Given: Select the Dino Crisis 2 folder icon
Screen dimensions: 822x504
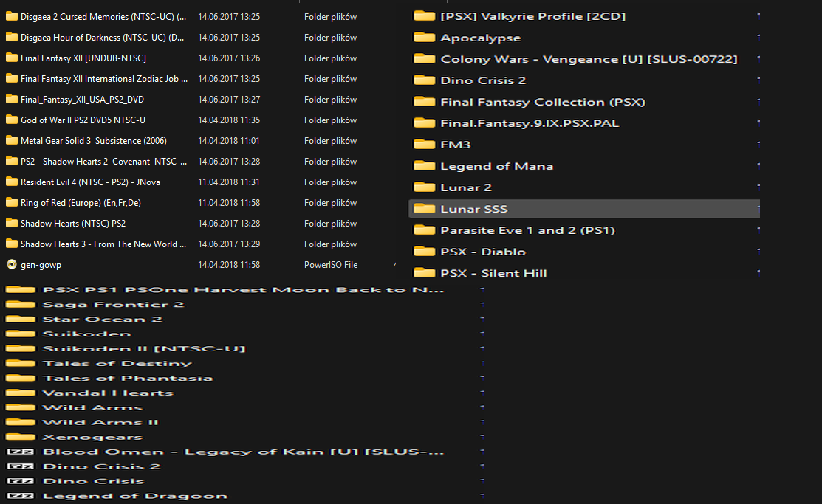Looking at the screenshot, I should (x=424, y=80).
